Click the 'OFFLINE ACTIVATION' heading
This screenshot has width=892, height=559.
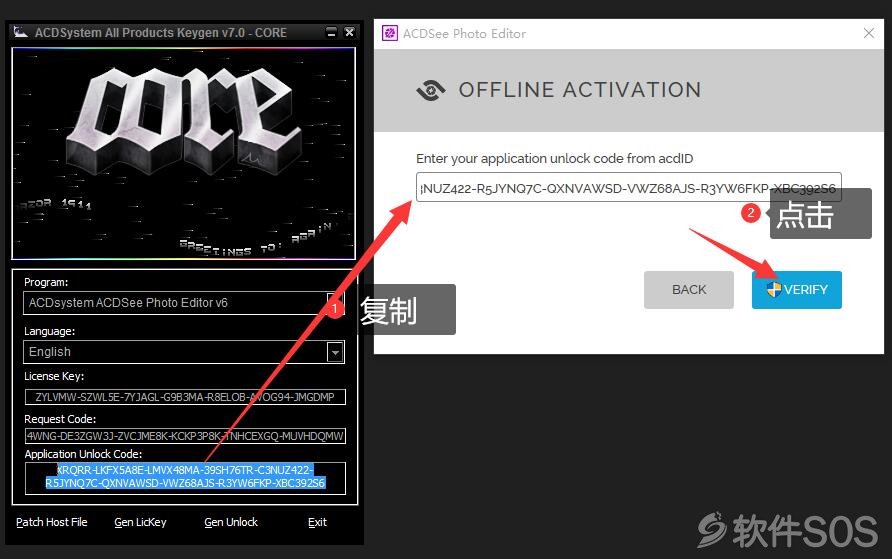tap(580, 90)
